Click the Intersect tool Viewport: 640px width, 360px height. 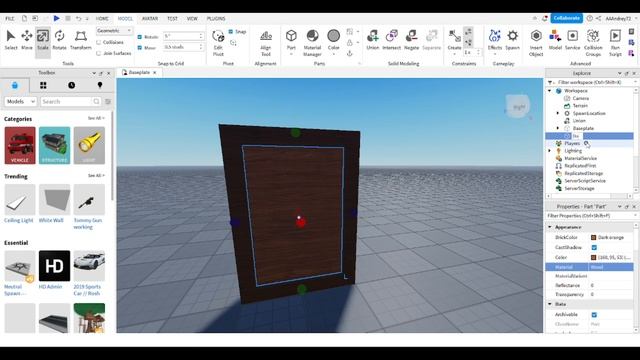pyautogui.click(x=391, y=40)
